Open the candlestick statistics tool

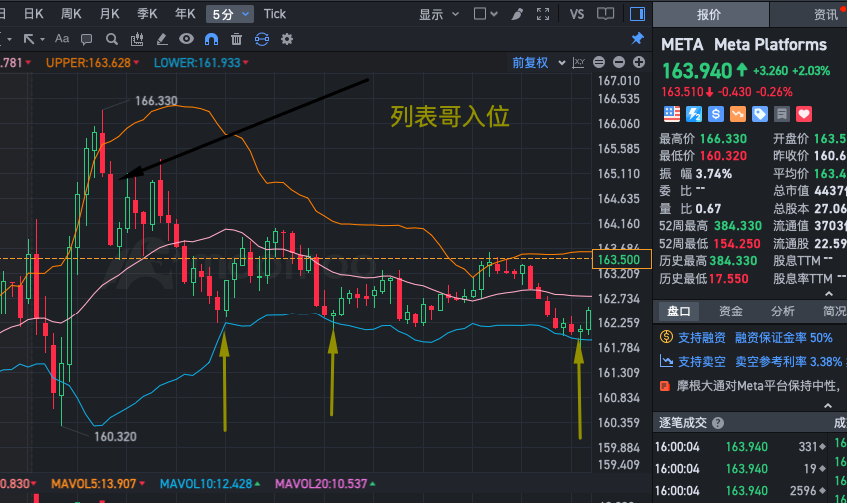click(x=137, y=39)
